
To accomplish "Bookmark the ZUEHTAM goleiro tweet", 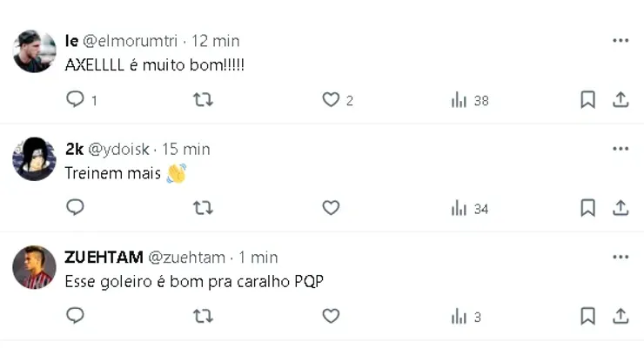I will point(588,316).
